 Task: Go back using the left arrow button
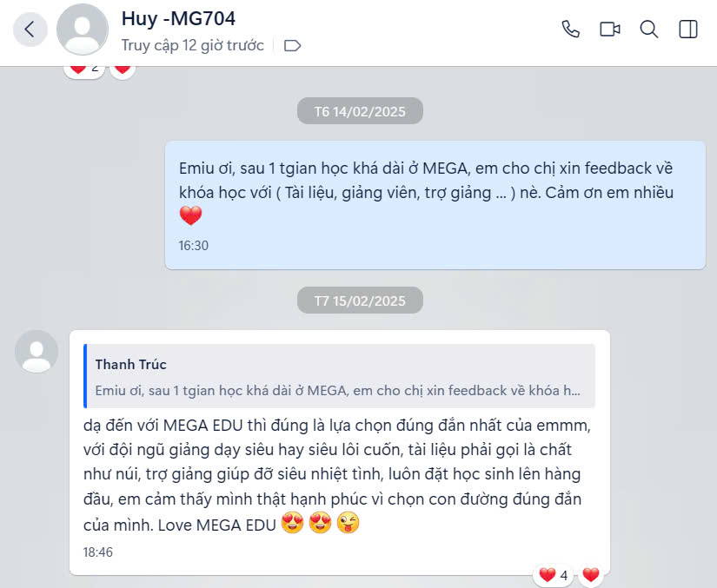click(30, 30)
